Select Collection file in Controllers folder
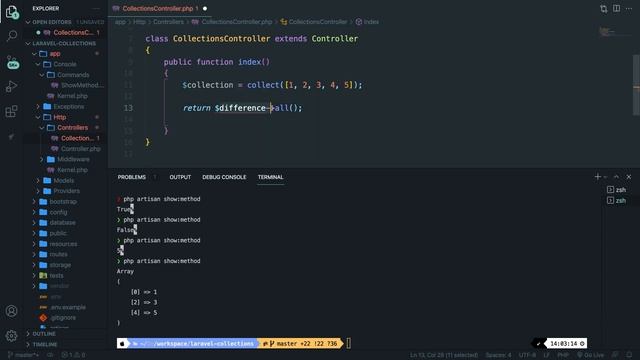Screen dimensions: 640x360 point(77,138)
